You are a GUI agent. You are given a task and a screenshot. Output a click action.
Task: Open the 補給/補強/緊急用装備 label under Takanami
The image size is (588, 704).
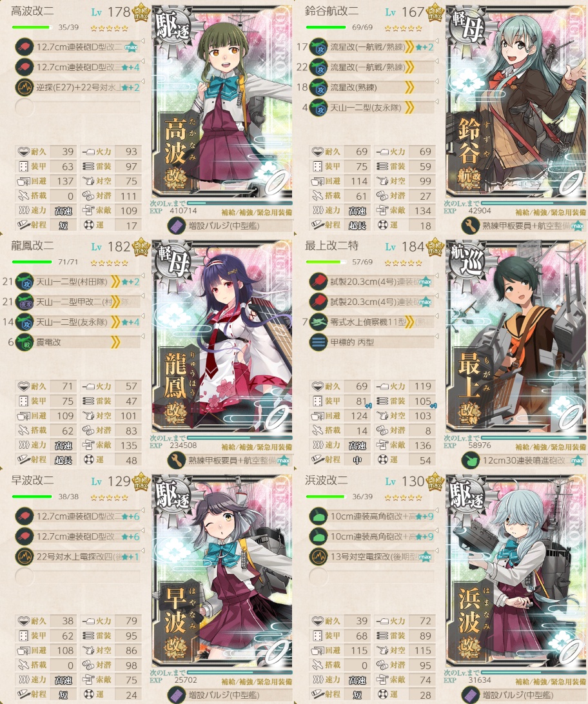[x=257, y=212]
